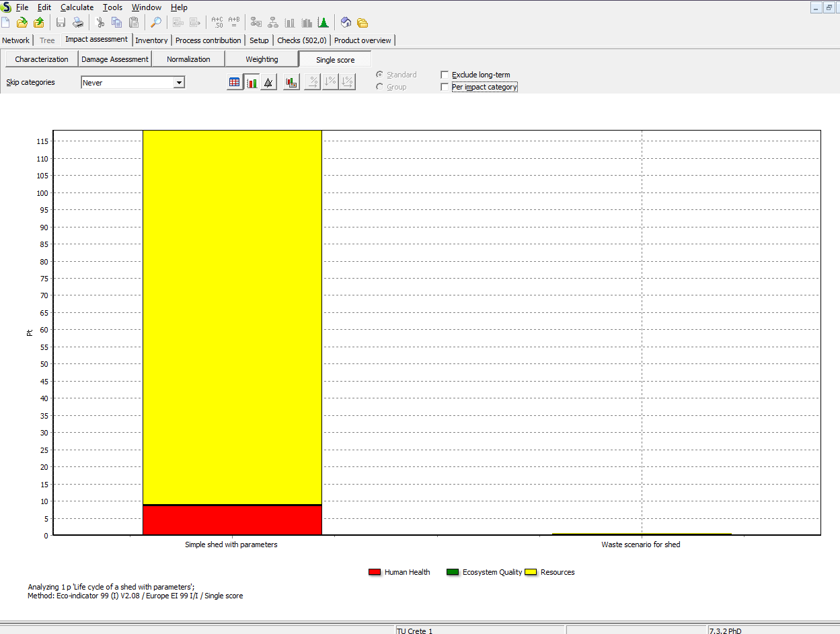The height and width of the screenshot is (634, 840).
Task: Click the tree diagram toolbar icon
Action: 273,22
